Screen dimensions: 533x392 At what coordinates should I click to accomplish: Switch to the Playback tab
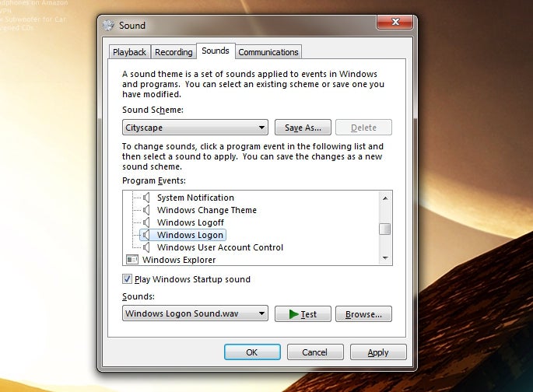(129, 52)
